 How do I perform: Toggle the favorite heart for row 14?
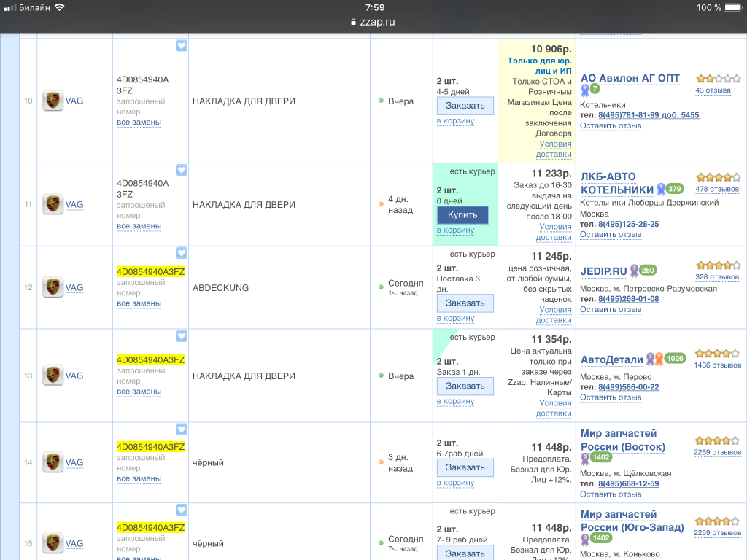pyautogui.click(x=182, y=429)
